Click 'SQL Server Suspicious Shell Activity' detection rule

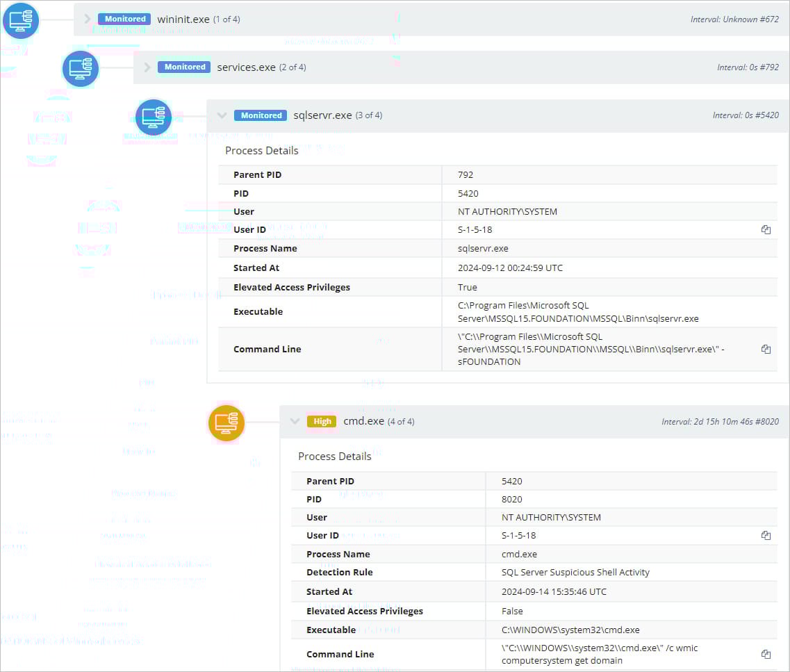click(575, 572)
